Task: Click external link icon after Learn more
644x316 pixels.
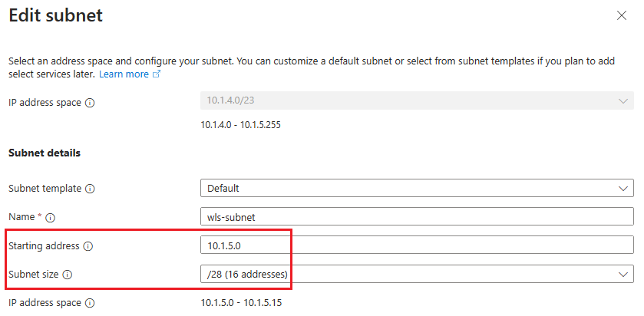Action: [x=157, y=74]
